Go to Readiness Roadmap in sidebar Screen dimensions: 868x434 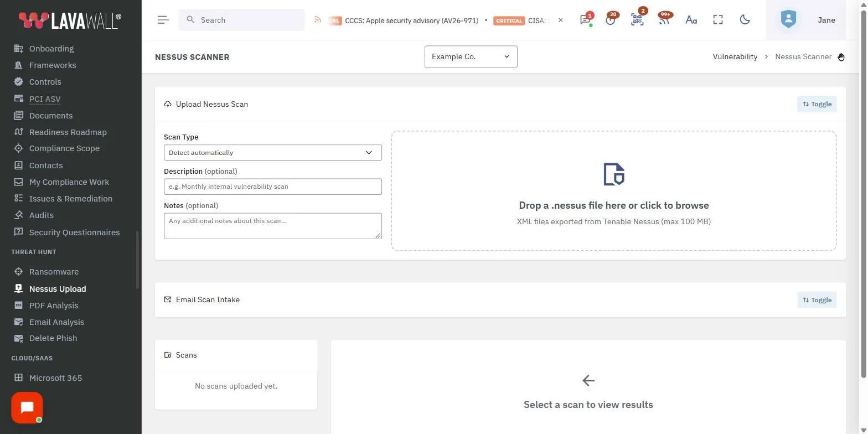68,132
